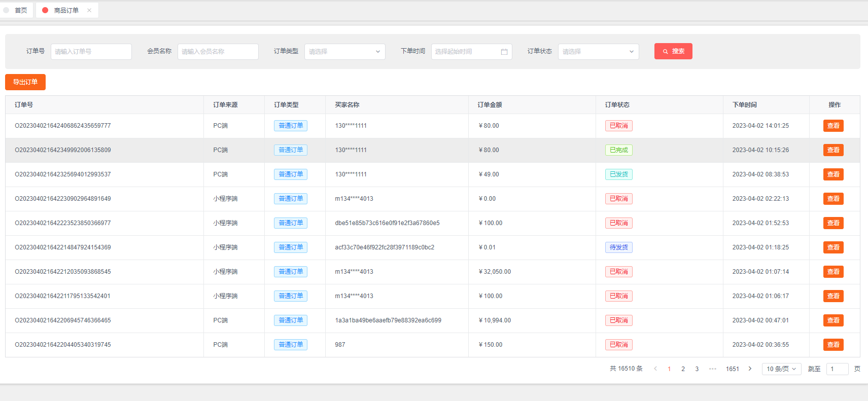This screenshot has width=868, height=401.
Task: View the order placed at 14:01:25
Action: coord(834,126)
